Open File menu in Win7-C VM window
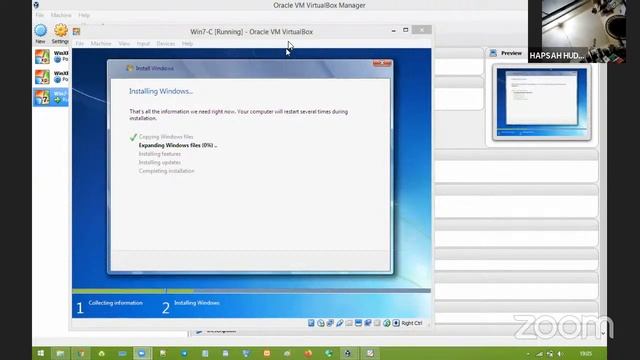Viewport: 640px width, 360px height. (x=80, y=43)
